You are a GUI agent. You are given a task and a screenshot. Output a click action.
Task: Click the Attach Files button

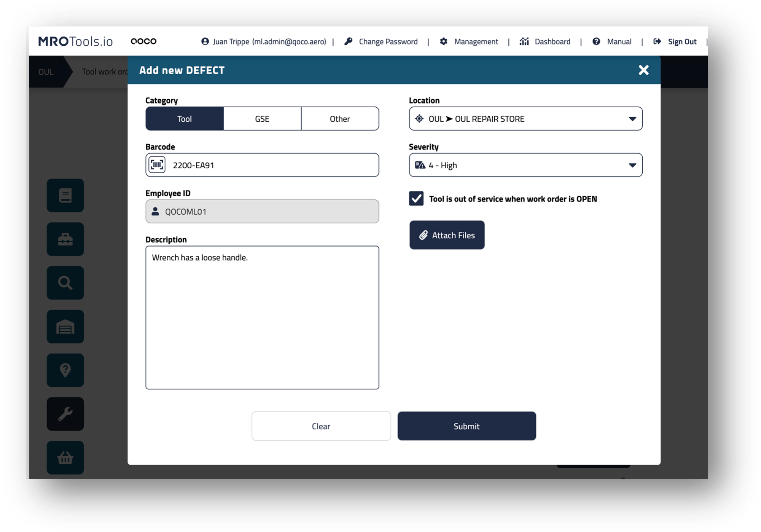[x=447, y=235]
